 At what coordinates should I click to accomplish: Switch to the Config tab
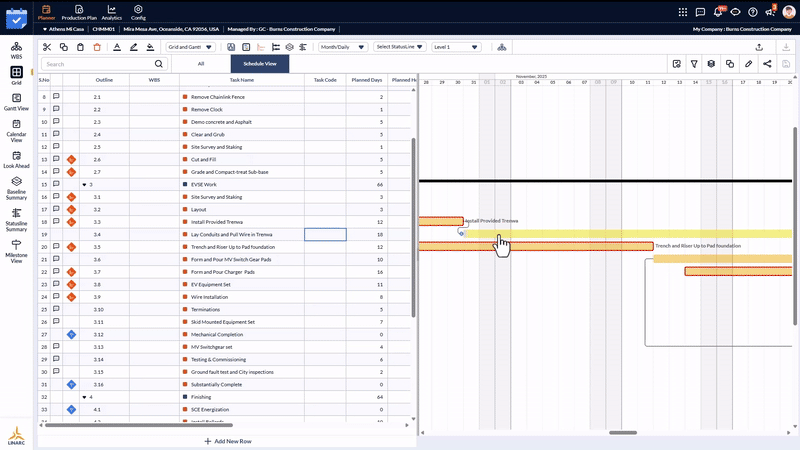pyautogui.click(x=138, y=12)
